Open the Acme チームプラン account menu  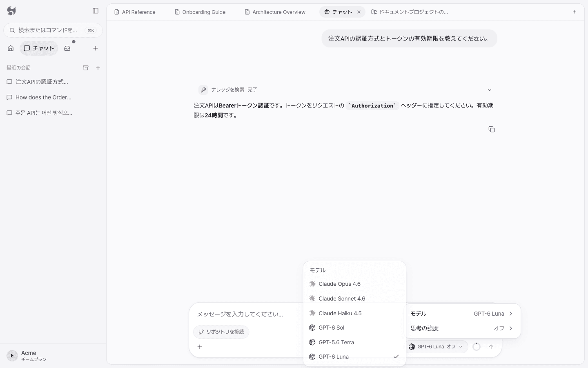click(x=53, y=356)
